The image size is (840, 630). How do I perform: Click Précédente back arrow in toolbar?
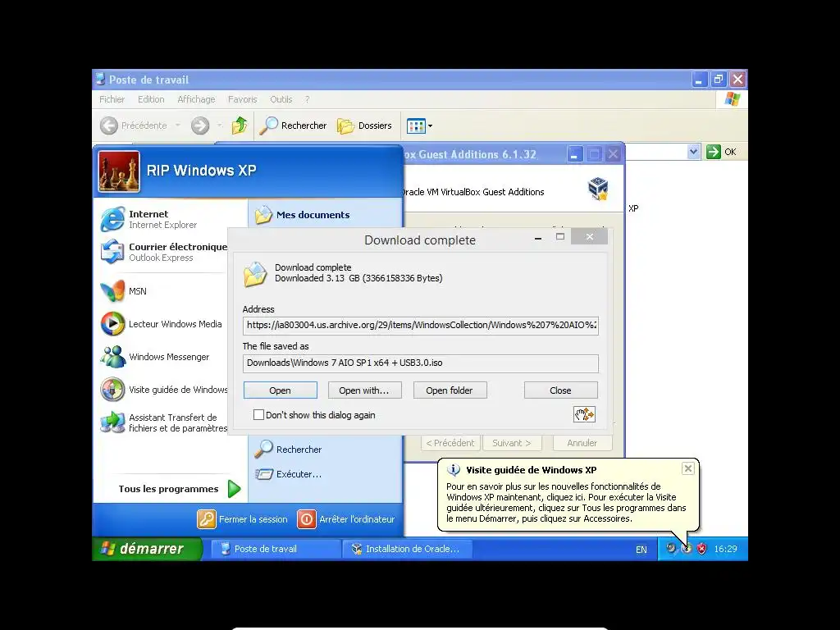coord(109,126)
